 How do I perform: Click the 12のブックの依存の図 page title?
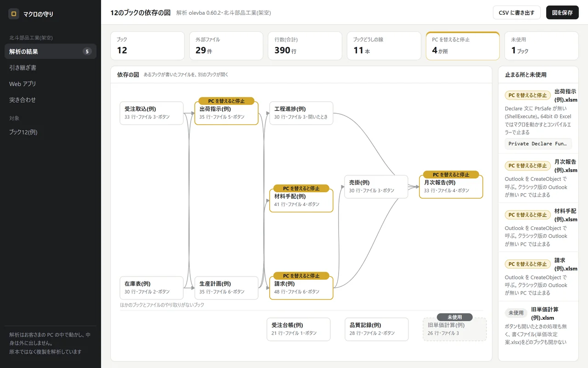tap(141, 13)
